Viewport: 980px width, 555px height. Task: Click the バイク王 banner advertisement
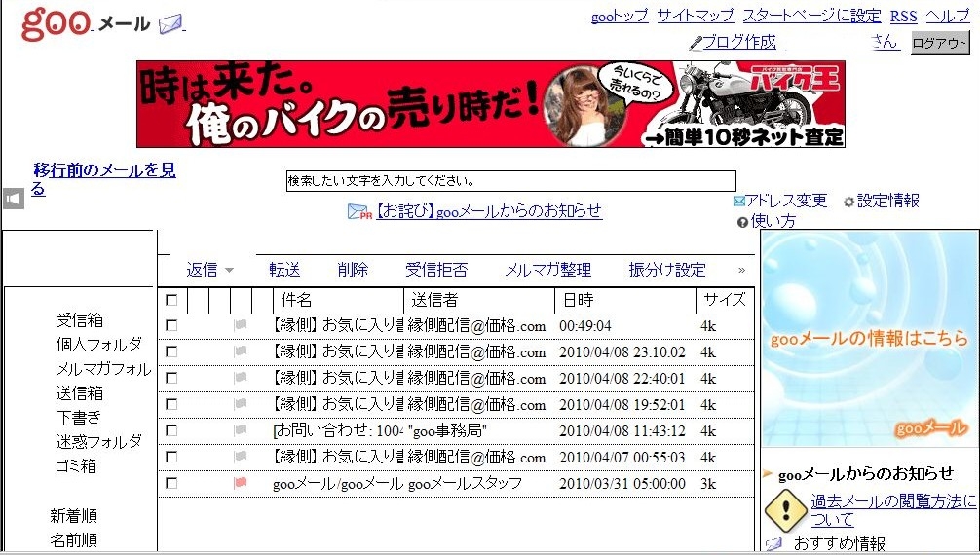click(x=491, y=104)
